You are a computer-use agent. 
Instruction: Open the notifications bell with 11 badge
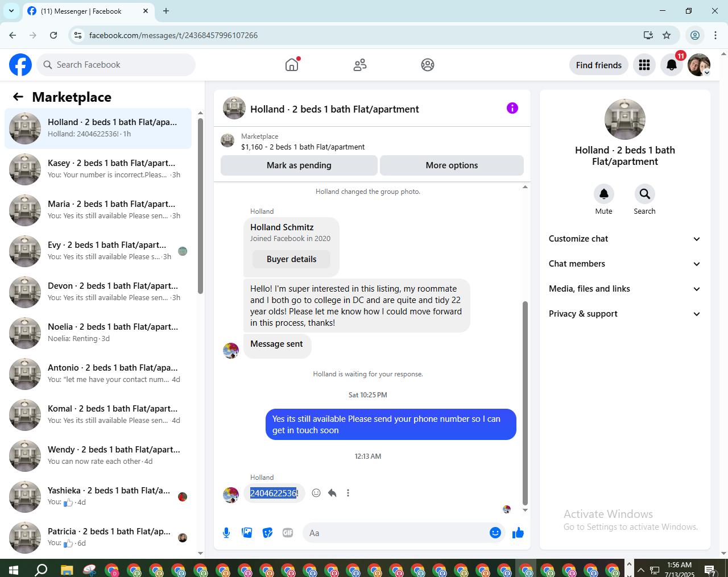tap(672, 65)
